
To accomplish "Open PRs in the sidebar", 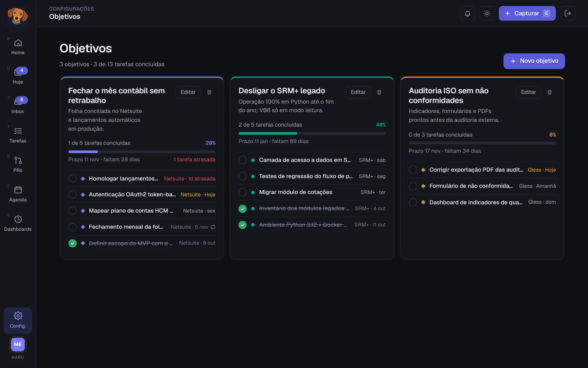I will pyautogui.click(x=18, y=165).
